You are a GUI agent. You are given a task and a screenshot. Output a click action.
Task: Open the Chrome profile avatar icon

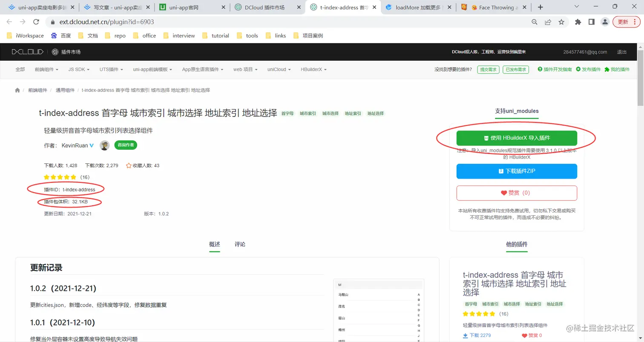click(605, 22)
